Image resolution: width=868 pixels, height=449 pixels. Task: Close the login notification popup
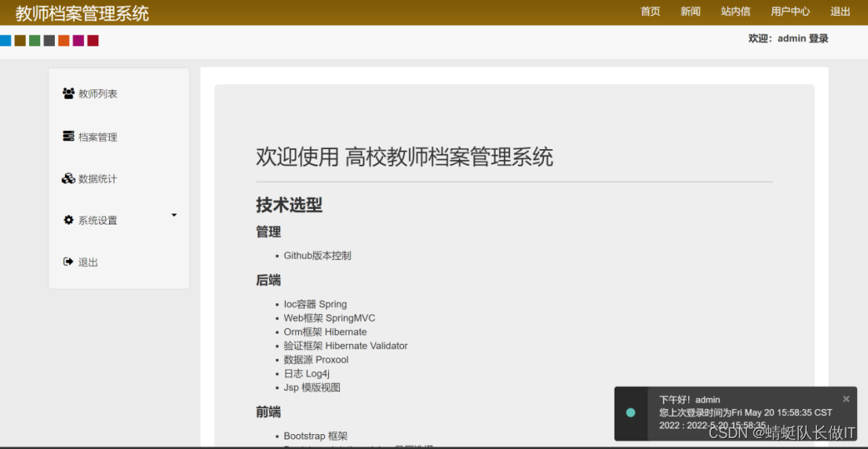846,399
